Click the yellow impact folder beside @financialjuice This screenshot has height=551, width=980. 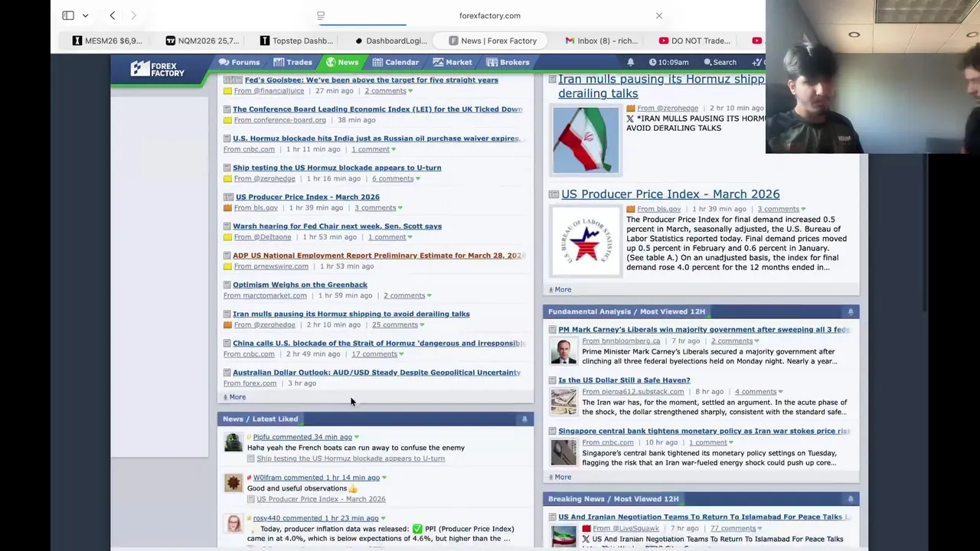click(x=227, y=91)
